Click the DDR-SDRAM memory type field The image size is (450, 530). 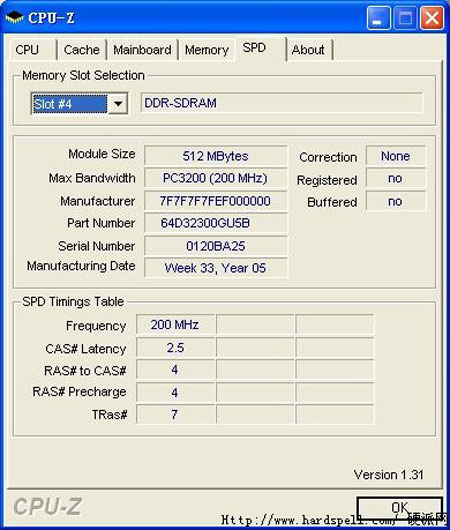click(x=281, y=103)
